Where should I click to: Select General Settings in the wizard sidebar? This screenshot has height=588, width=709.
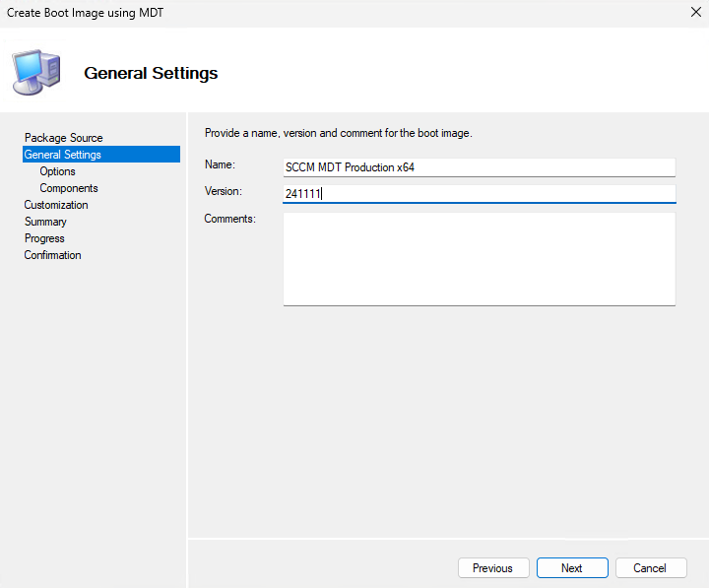tap(63, 155)
